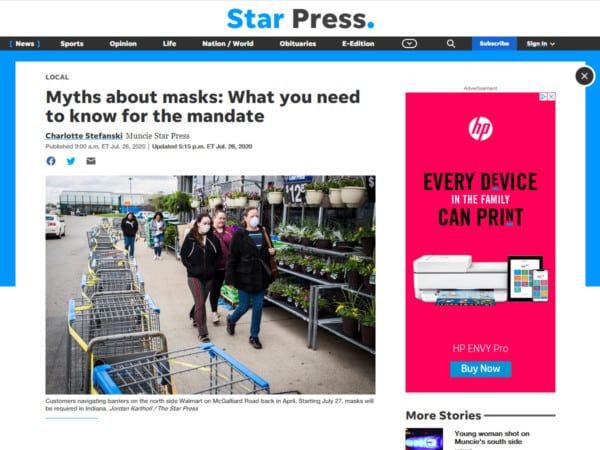Image resolution: width=600 pixels, height=450 pixels.
Task: Go to the Sports section
Action: 72,44
